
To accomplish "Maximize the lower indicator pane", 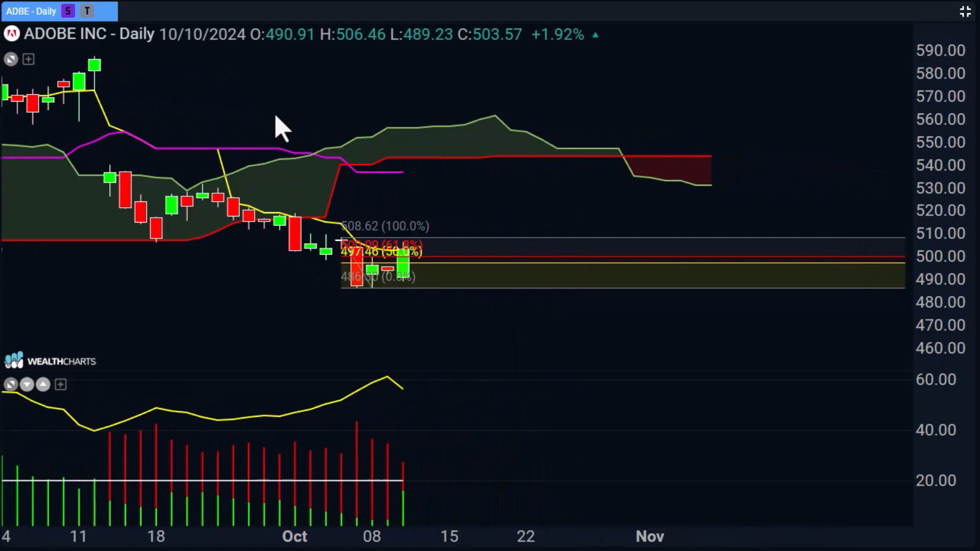I will pos(11,384).
